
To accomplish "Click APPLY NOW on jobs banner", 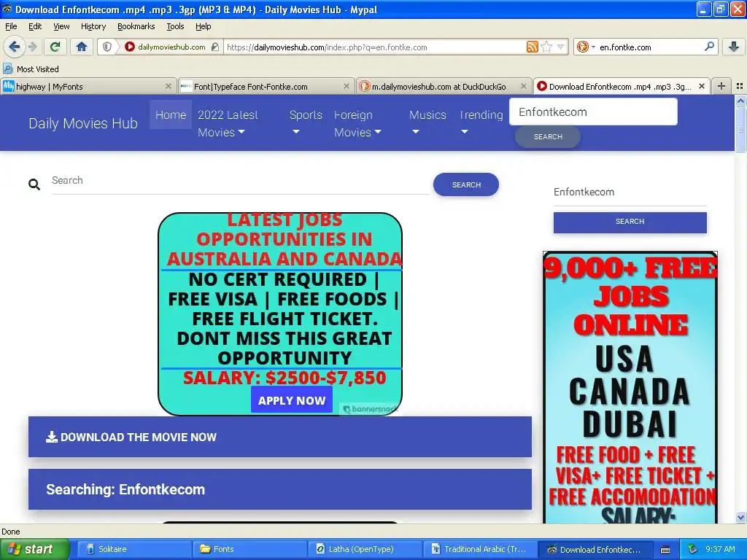I will coord(292,400).
